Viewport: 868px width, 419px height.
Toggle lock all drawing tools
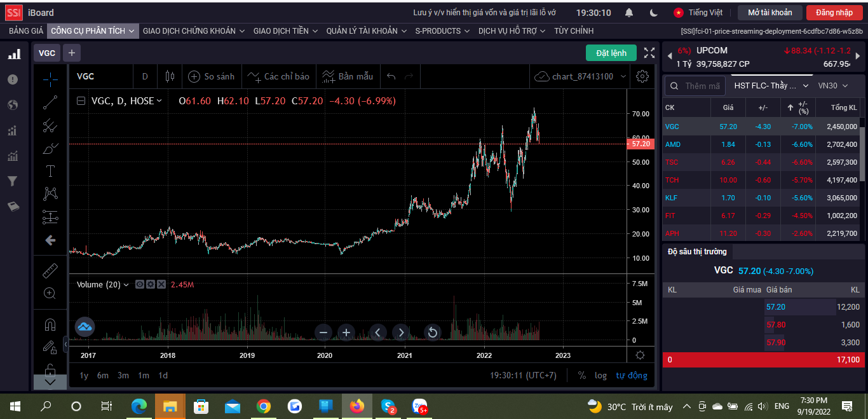pos(50,369)
